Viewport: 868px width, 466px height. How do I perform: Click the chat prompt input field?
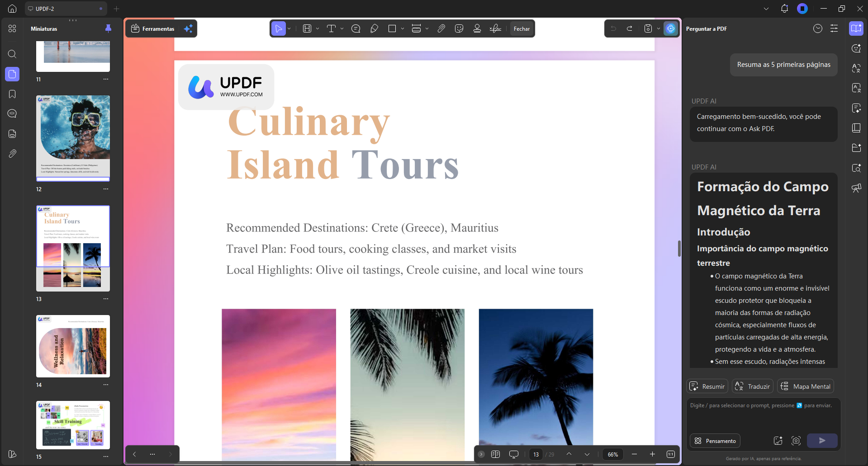(x=764, y=415)
